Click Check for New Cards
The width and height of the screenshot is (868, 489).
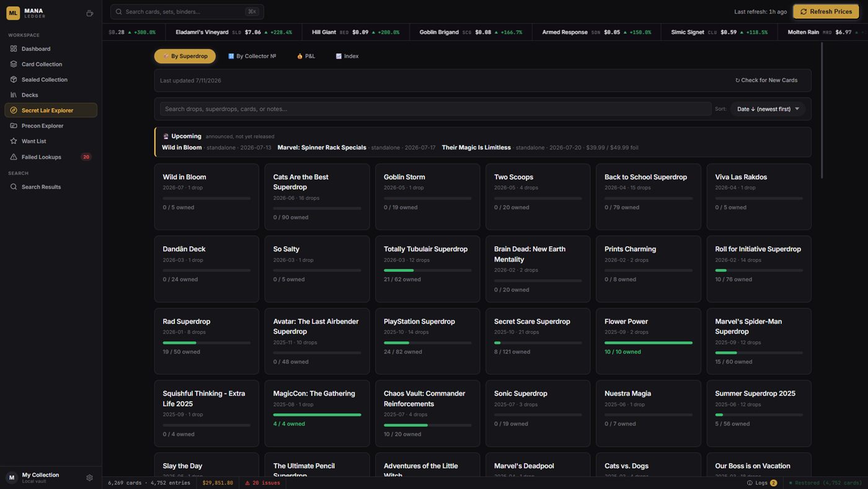766,81
